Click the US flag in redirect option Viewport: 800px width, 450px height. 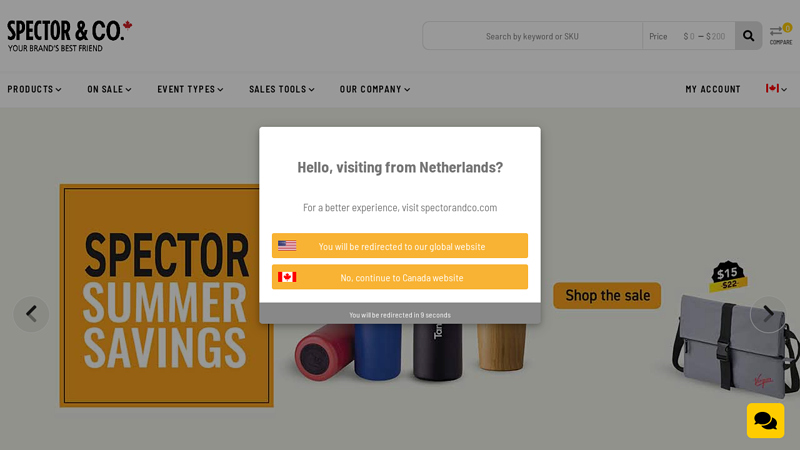click(x=287, y=246)
